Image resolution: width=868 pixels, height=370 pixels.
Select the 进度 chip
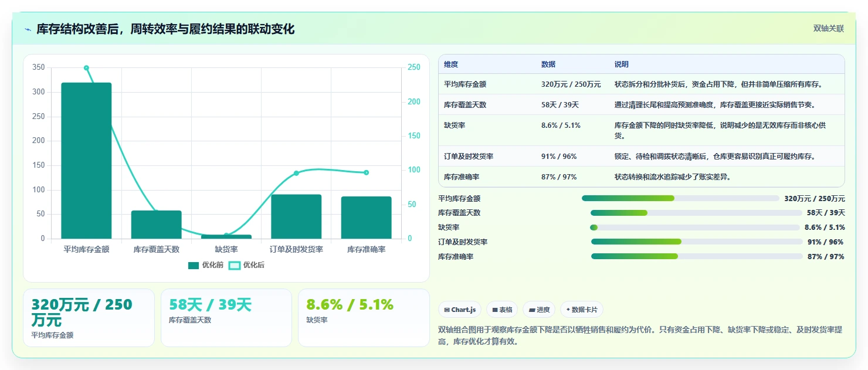pyautogui.click(x=539, y=310)
